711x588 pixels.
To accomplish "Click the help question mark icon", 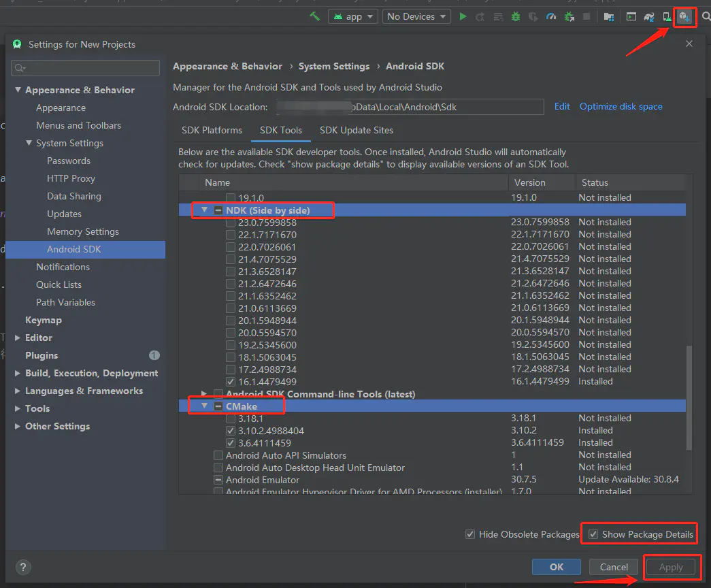I will (x=23, y=567).
